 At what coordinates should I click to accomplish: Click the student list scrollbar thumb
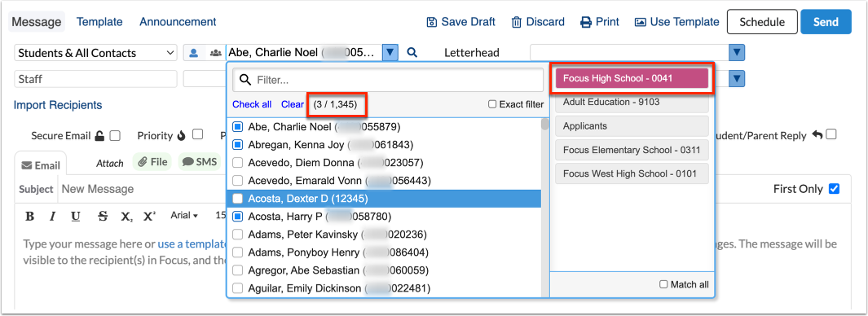click(544, 124)
